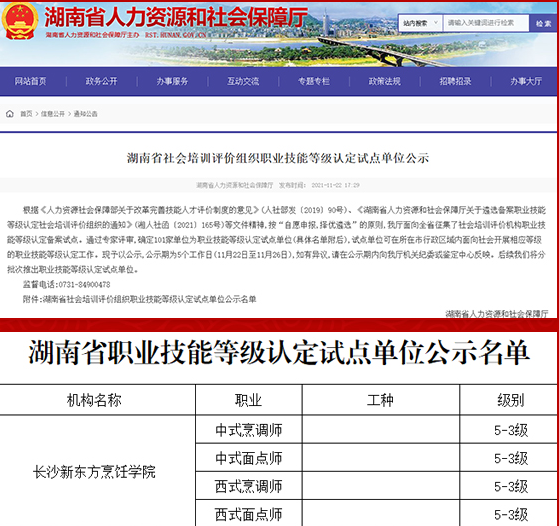
Task: Click the 检索 search button
Action: (x=543, y=23)
